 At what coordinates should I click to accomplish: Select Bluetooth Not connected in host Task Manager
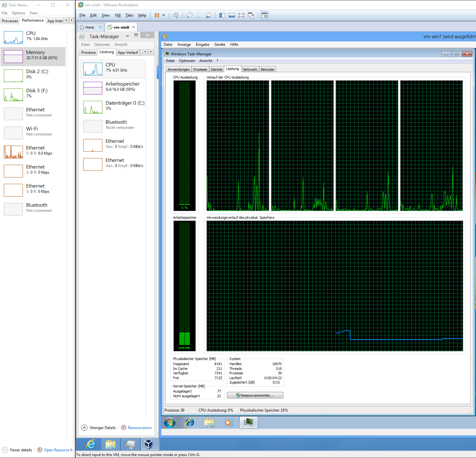33,209
